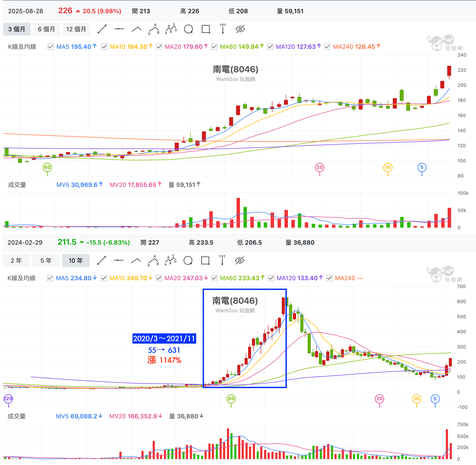Select the 5 年 range button
Viewport: 476px width, 465px height.
click(x=46, y=261)
